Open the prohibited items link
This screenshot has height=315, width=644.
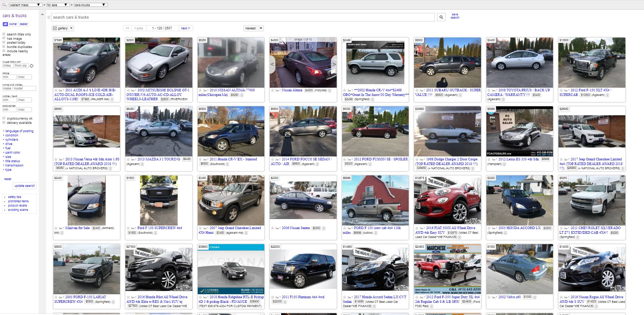(18, 201)
